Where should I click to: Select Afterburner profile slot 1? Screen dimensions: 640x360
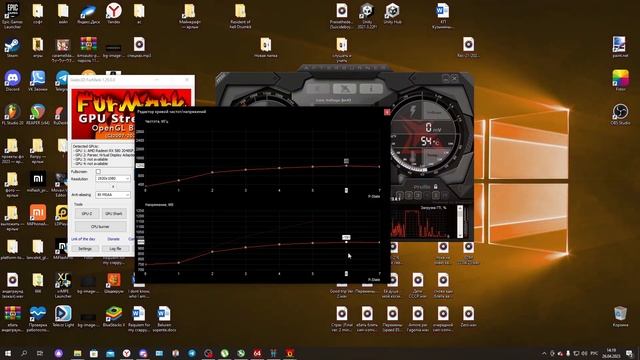pyautogui.click(x=400, y=196)
